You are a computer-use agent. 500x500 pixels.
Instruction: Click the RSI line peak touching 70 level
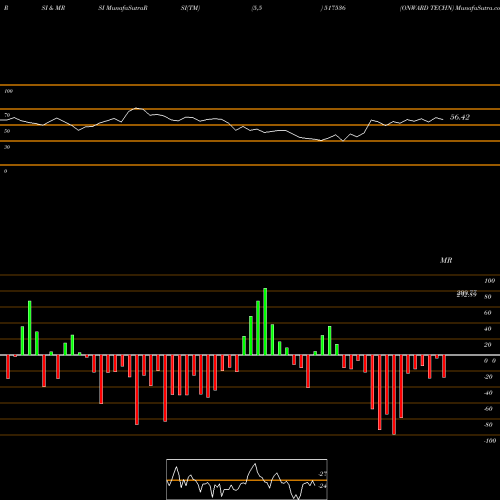click(x=136, y=108)
